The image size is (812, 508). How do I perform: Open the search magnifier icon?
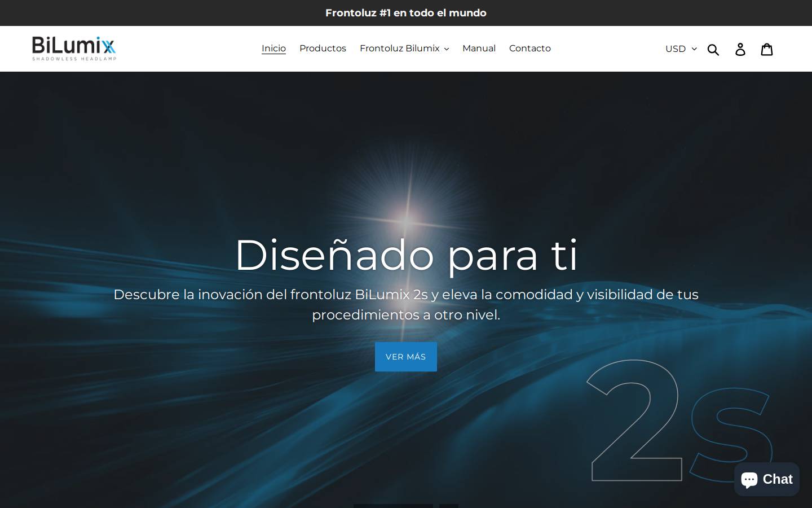713,49
